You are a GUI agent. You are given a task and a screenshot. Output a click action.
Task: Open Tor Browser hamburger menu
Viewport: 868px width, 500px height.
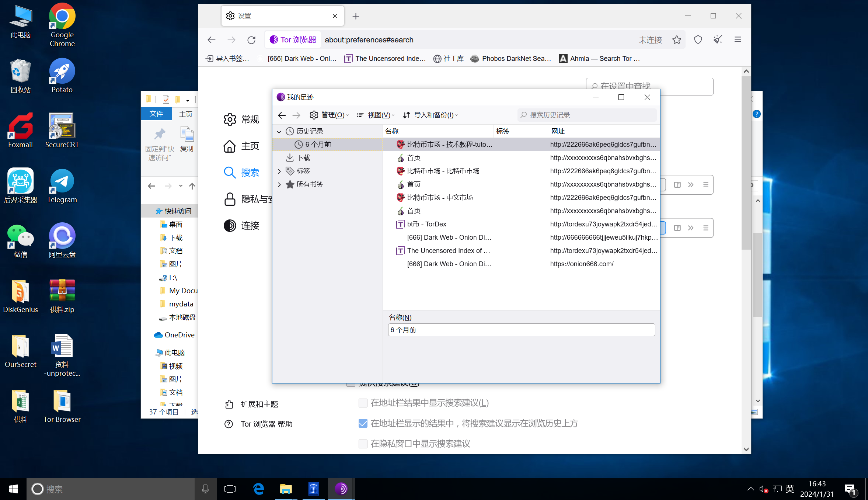(x=738, y=40)
